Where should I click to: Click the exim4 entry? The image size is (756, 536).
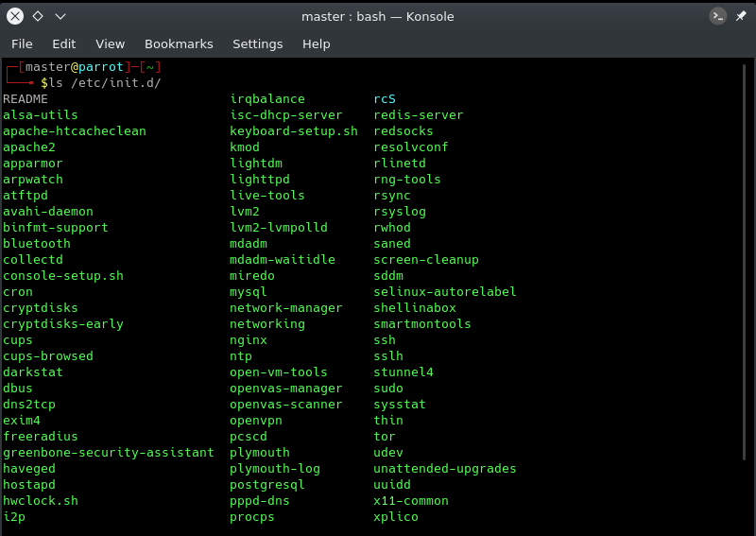(x=22, y=421)
